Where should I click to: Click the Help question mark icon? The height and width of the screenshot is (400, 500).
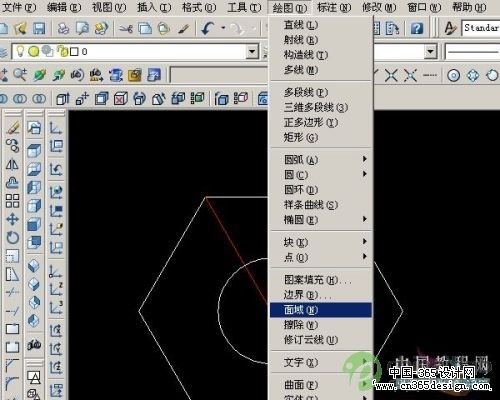coord(417,29)
